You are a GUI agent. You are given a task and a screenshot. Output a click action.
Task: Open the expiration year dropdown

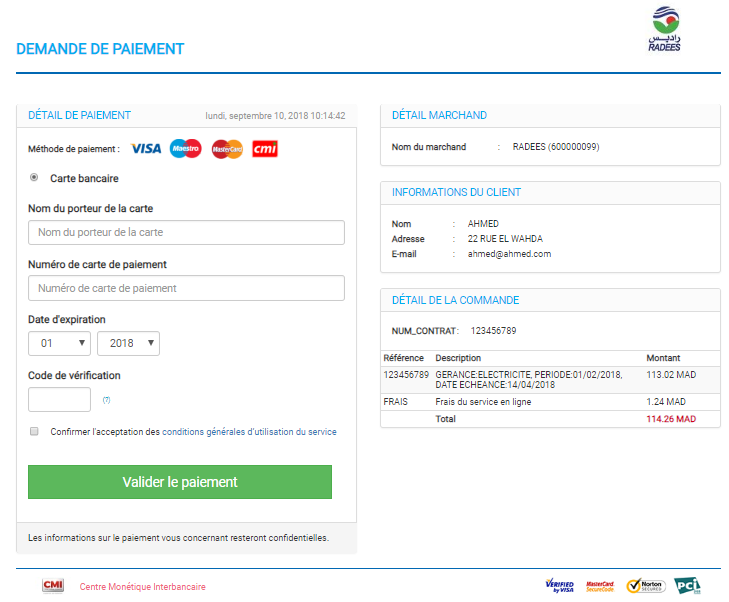click(128, 343)
